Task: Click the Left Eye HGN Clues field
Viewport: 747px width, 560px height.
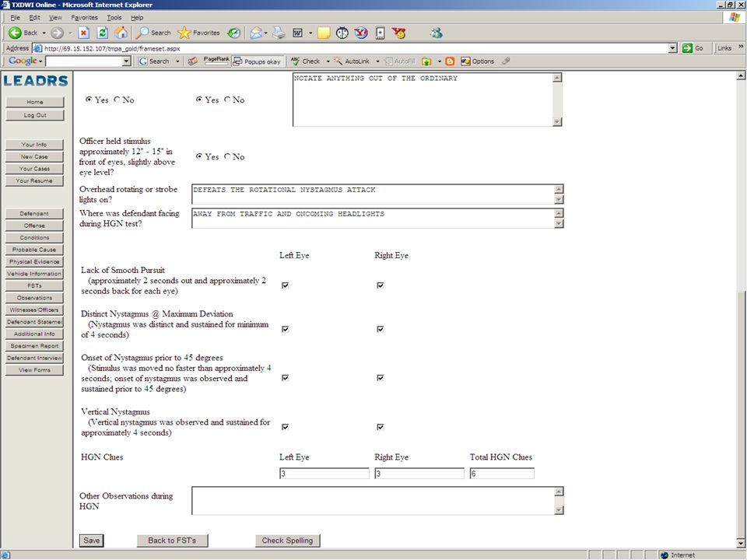Action: point(324,474)
